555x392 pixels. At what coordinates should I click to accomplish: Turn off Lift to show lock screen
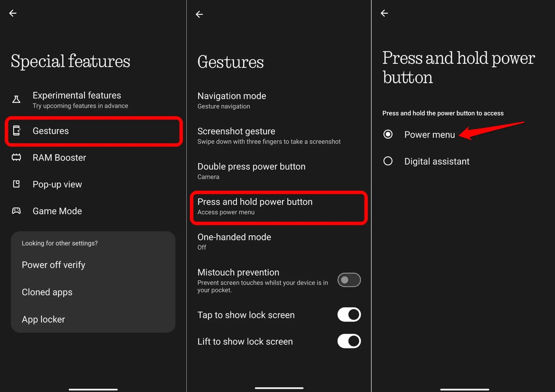pos(349,341)
